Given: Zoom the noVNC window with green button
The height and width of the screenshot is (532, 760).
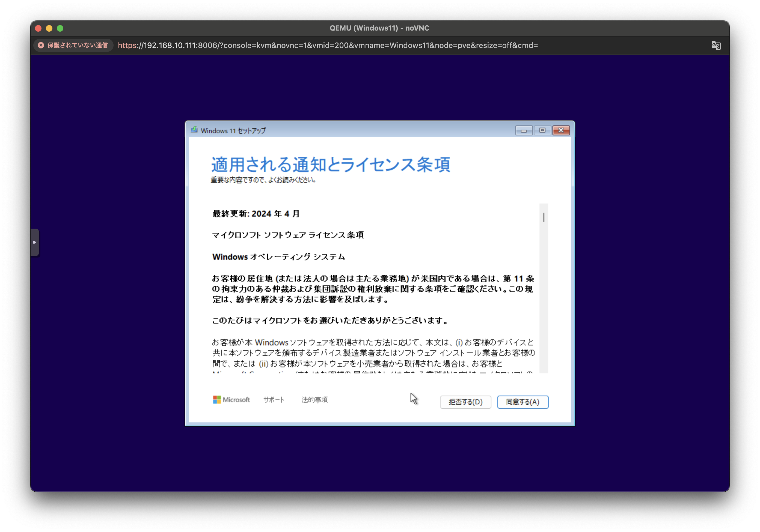Looking at the screenshot, I should click(60, 28).
